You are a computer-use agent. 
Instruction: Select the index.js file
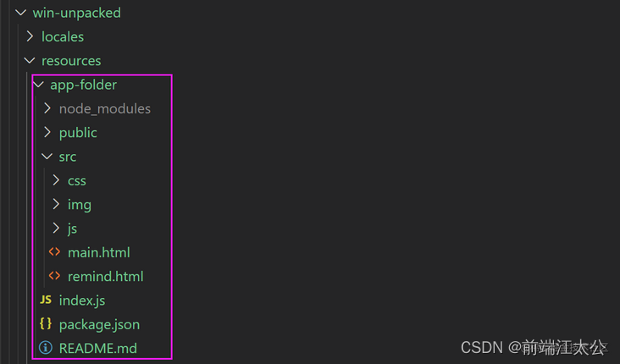point(82,301)
